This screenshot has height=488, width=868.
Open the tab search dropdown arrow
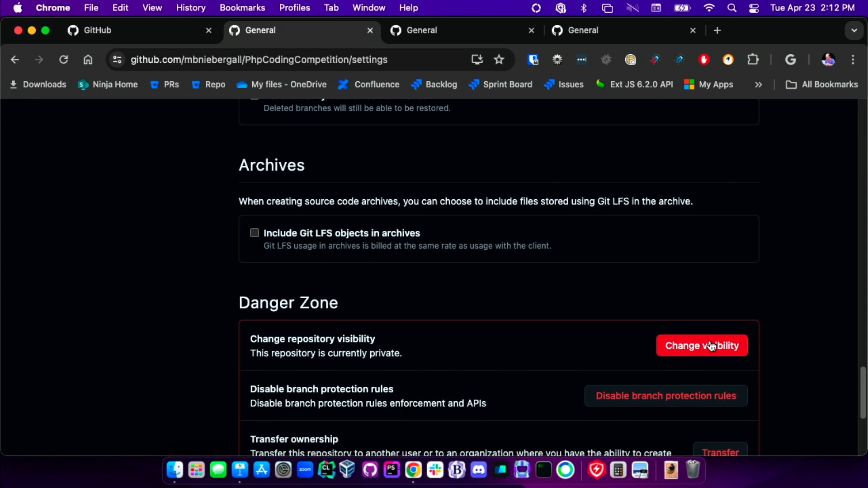point(854,30)
